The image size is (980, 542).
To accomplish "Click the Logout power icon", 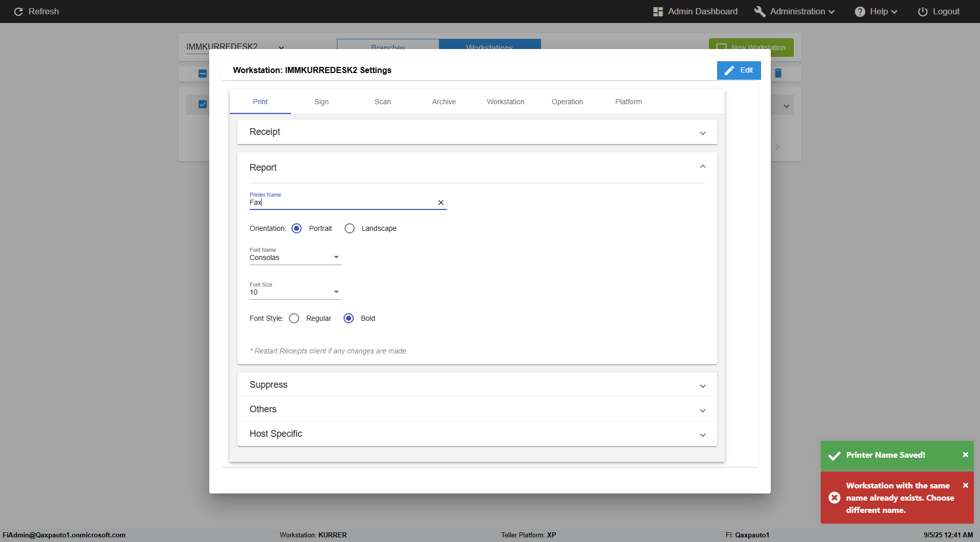I will pyautogui.click(x=923, y=11).
